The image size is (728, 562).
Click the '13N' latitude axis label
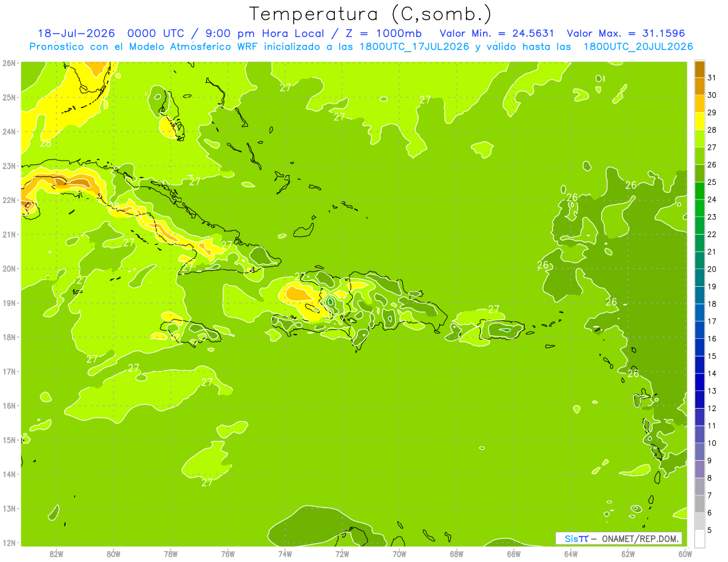[x=9, y=508]
